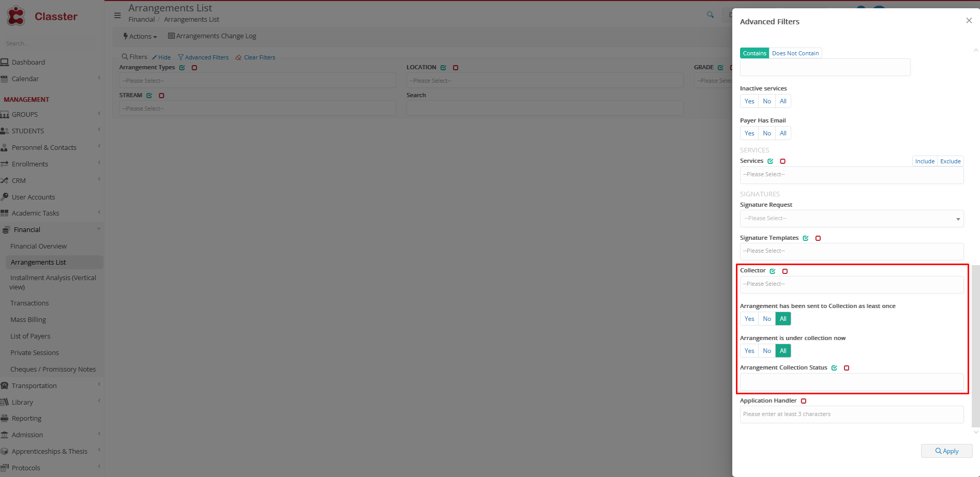Screen dimensions: 980x477
Task: Select Yes for Inactive services
Action: coord(749,101)
